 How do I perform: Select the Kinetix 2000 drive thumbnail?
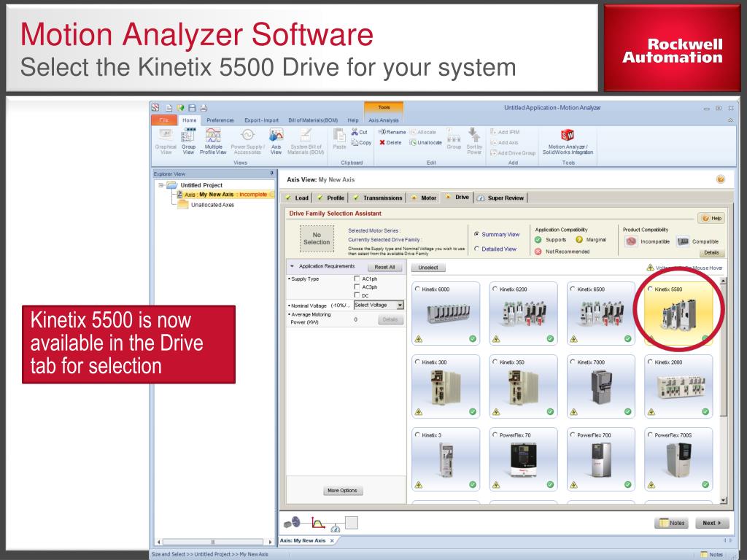[678, 386]
